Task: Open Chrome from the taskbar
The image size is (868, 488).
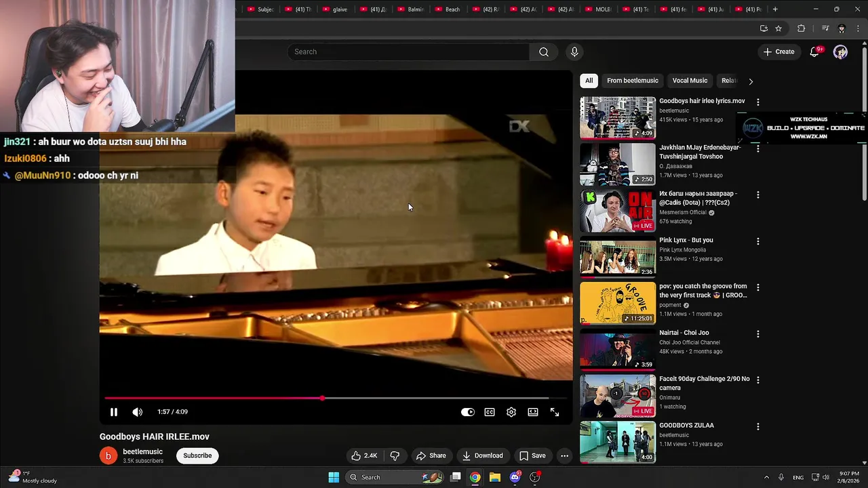Action: coord(475,477)
